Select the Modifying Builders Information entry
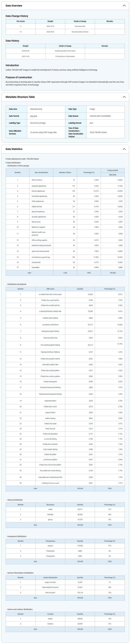The height and width of the screenshot is (644, 130). coord(65,51)
